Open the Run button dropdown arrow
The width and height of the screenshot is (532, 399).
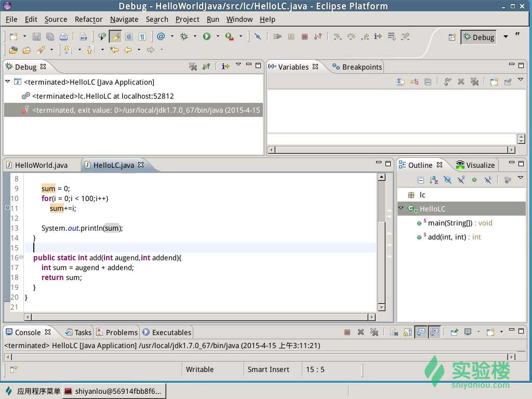pyautogui.click(x=218, y=36)
